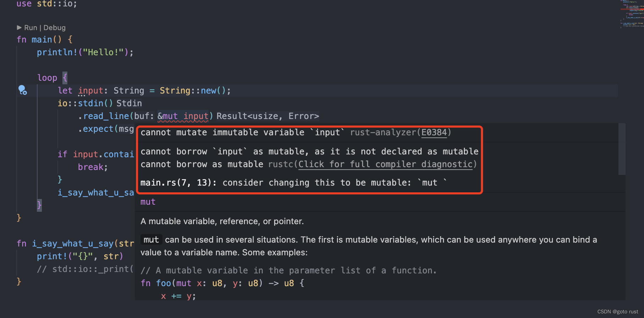
Task: Click the 'mut' keyword heading in hover
Action: [148, 202]
